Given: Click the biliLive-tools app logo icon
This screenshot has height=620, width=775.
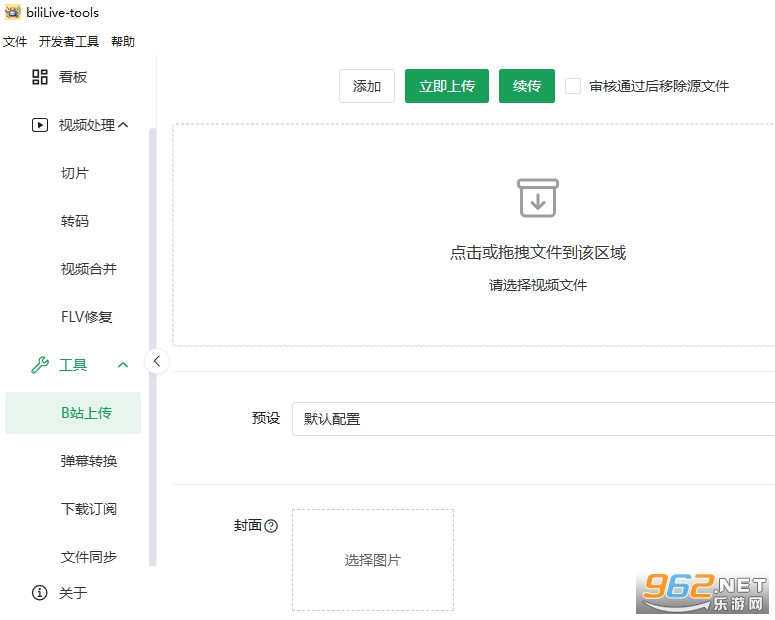Looking at the screenshot, I should [x=13, y=12].
